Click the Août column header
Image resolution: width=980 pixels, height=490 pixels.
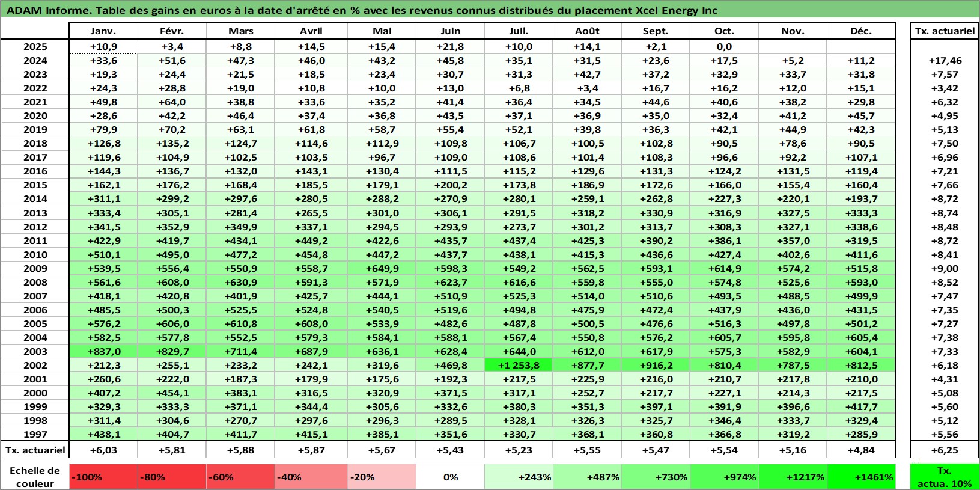(588, 31)
